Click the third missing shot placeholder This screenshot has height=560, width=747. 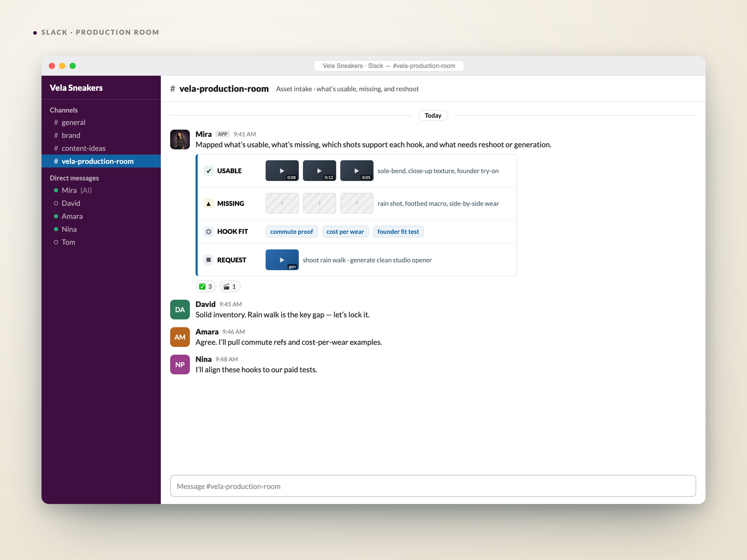pyautogui.click(x=357, y=203)
